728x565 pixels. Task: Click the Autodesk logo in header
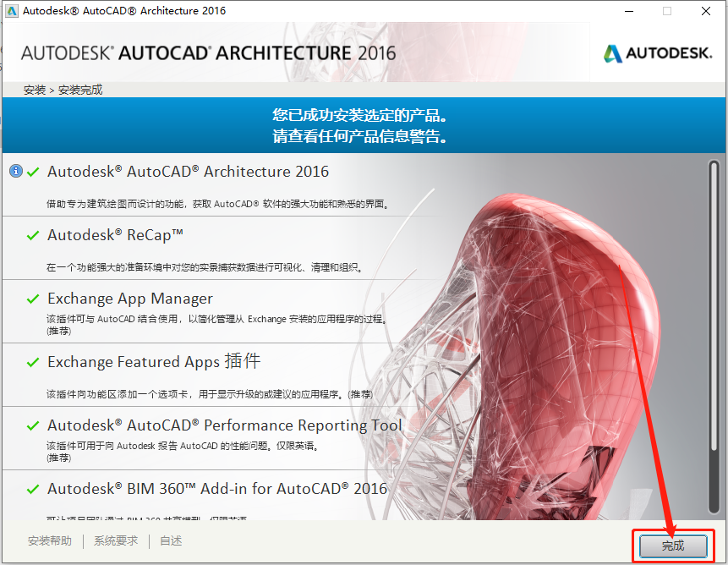pyautogui.click(x=658, y=53)
